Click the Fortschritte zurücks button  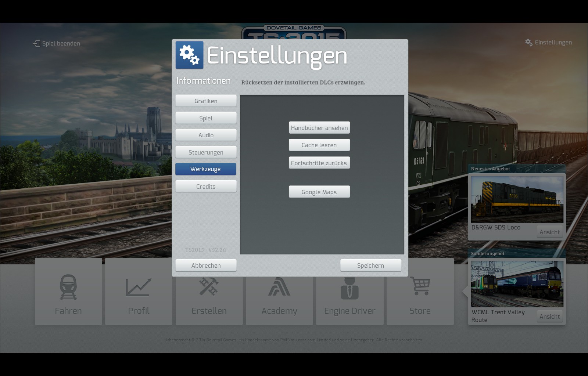(319, 163)
